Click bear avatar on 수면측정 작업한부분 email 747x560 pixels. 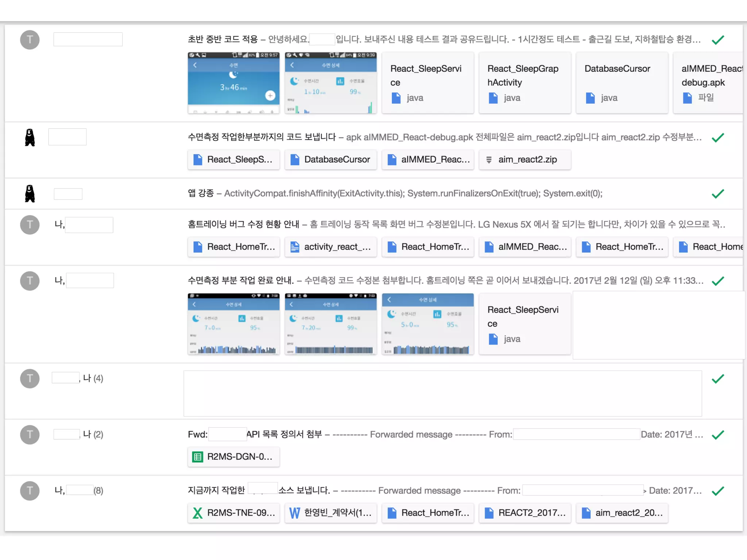tap(30, 137)
